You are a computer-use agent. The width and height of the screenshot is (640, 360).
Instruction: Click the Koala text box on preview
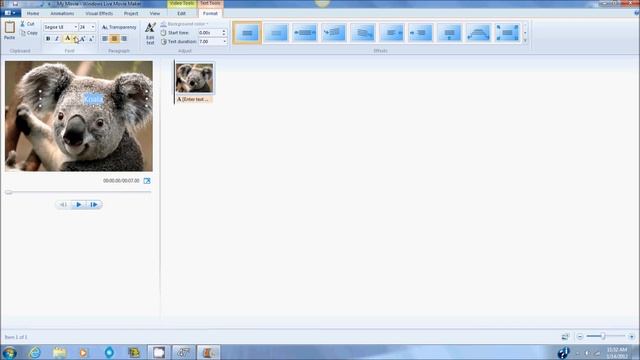pyautogui.click(x=93, y=99)
